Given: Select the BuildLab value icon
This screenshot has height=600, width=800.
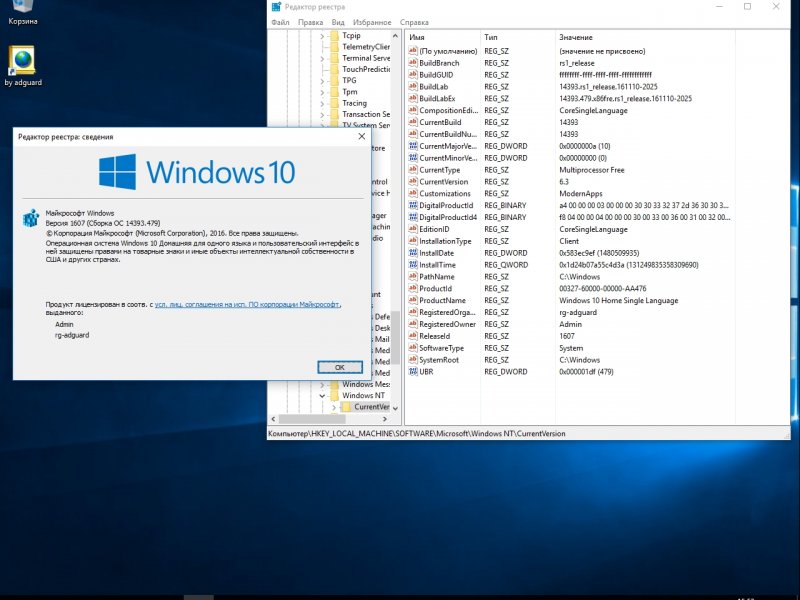Looking at the screenshot, I should click(x=413, y=86).
